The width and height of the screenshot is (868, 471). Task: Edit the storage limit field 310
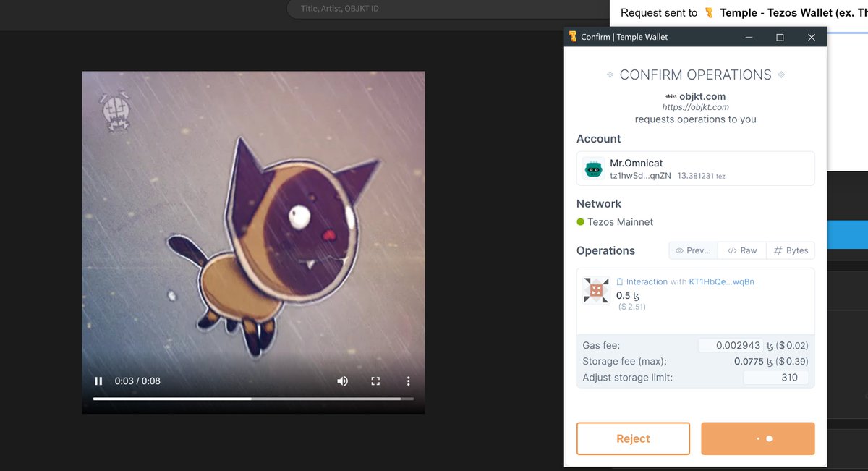(x=776, y=377)
